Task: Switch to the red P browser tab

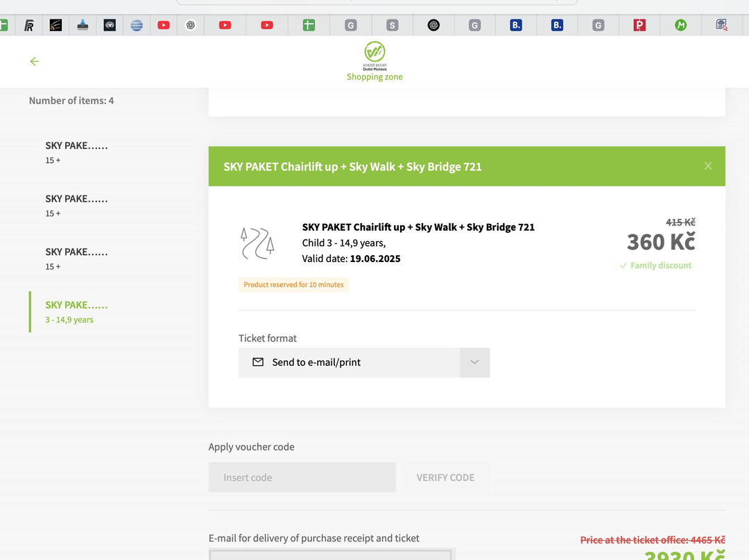Action: [x=639, y=26]
